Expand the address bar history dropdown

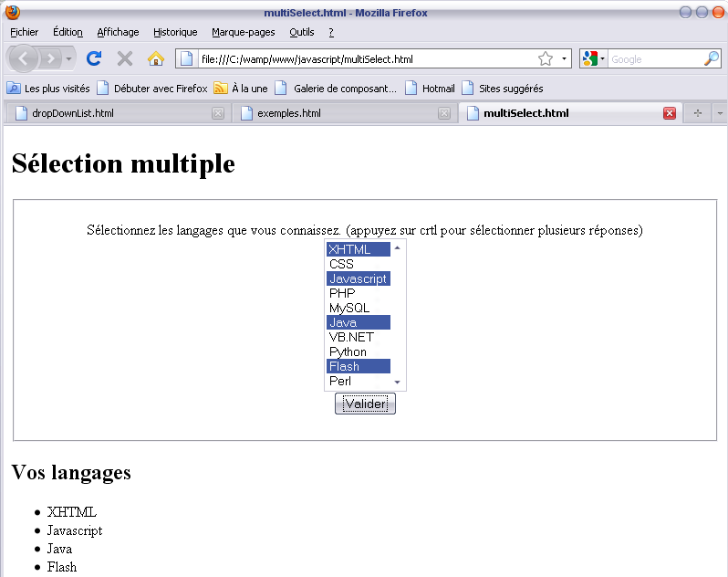[565, 59]
